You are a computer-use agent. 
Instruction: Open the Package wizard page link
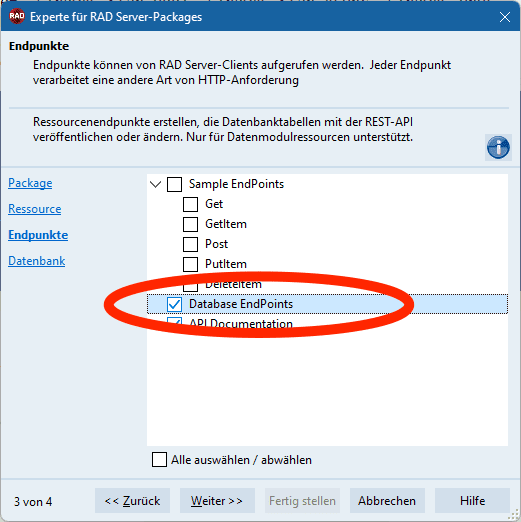click(x=30, y=183)
